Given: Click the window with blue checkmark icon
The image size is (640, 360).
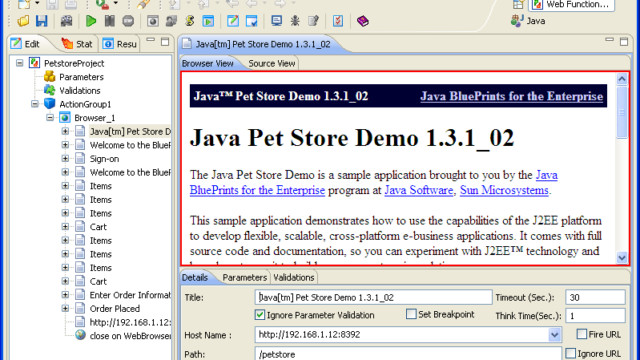Looking at the screenshot, I should click(x=251, y=21).
